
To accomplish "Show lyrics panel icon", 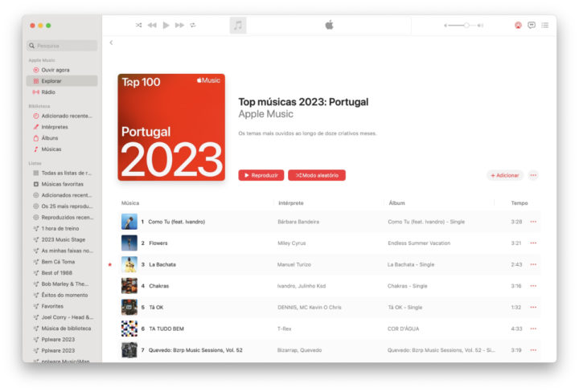I will tap(532, 25).
